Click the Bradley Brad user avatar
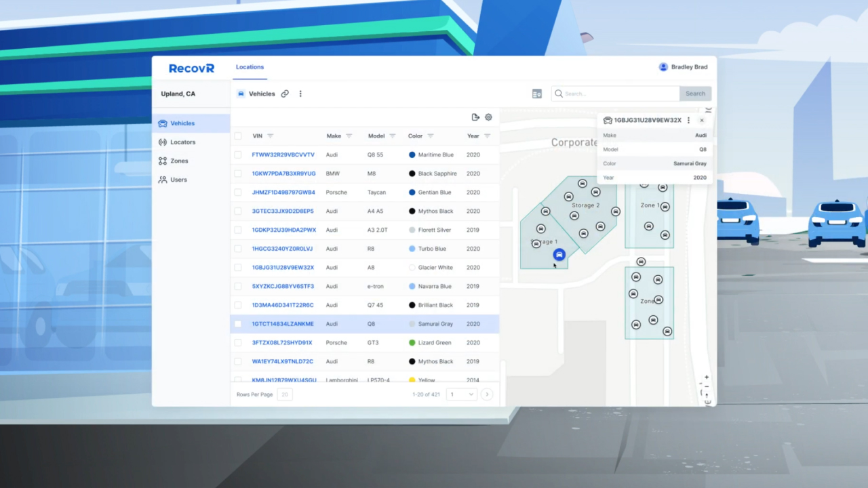The height and width of the screenshot is (488, 868). (663, 67)
